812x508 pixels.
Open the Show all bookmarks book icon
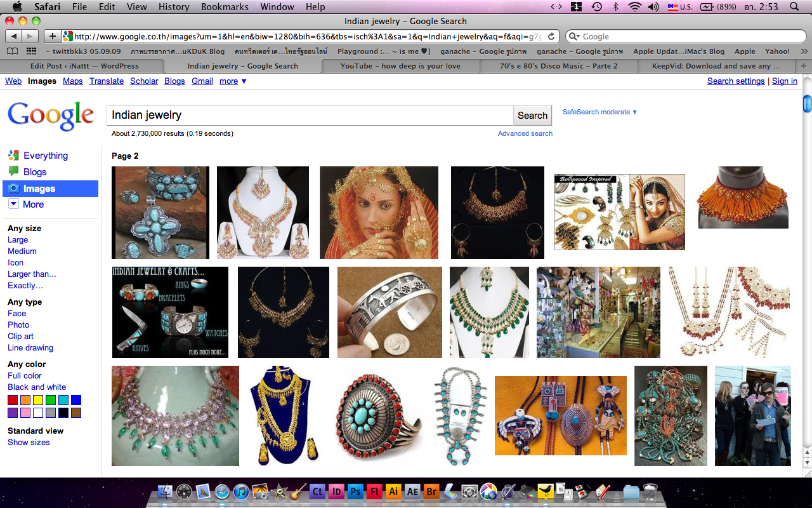(13, 51)
